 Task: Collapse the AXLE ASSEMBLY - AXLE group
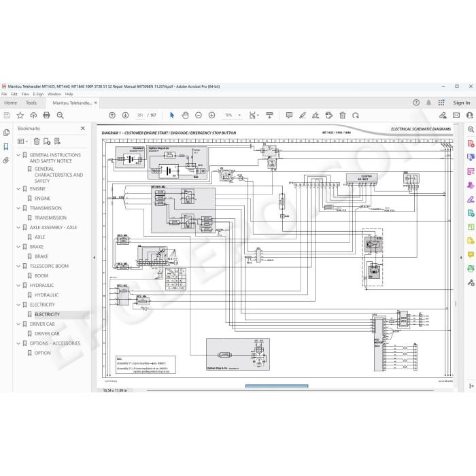[18, 227]
